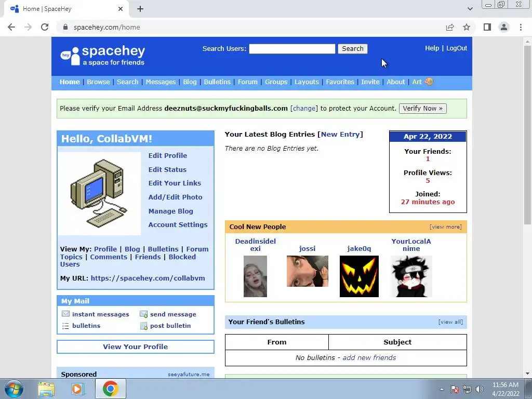Bookmark this page with the star icon

(x=467, y=27)
